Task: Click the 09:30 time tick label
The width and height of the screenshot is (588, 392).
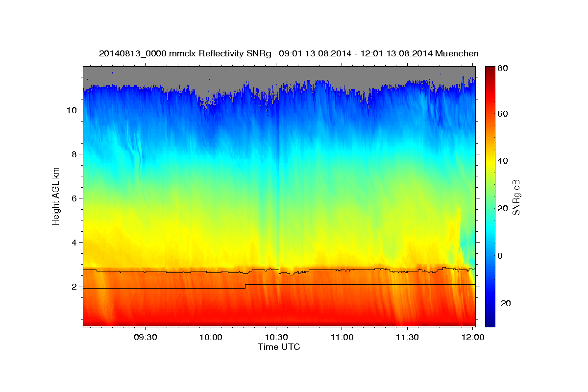Action: (145, 337)
